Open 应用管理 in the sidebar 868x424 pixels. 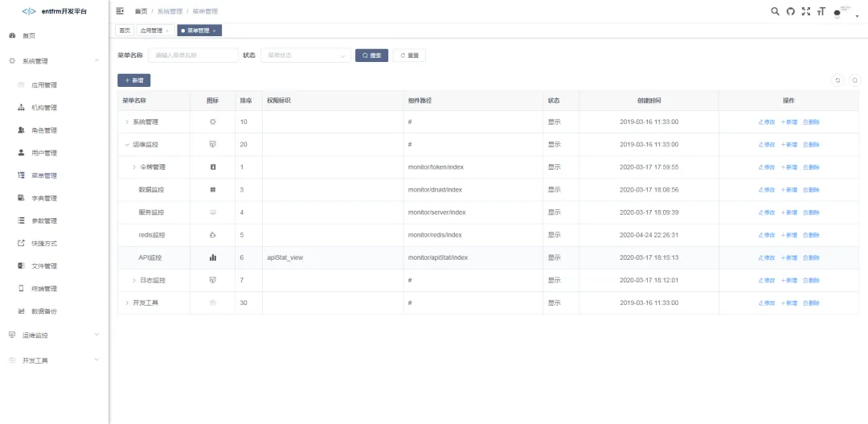tap(54, 85)
